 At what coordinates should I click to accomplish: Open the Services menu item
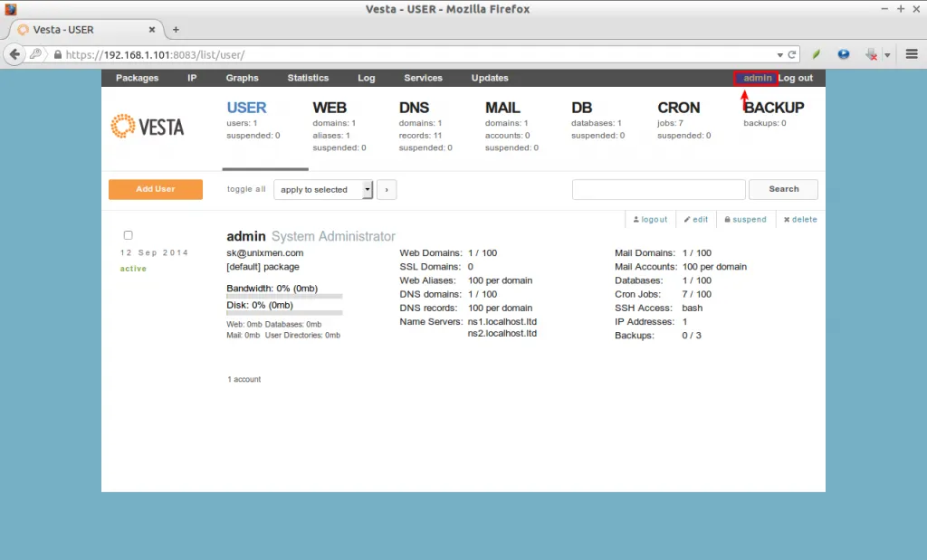tap(424, 78)
